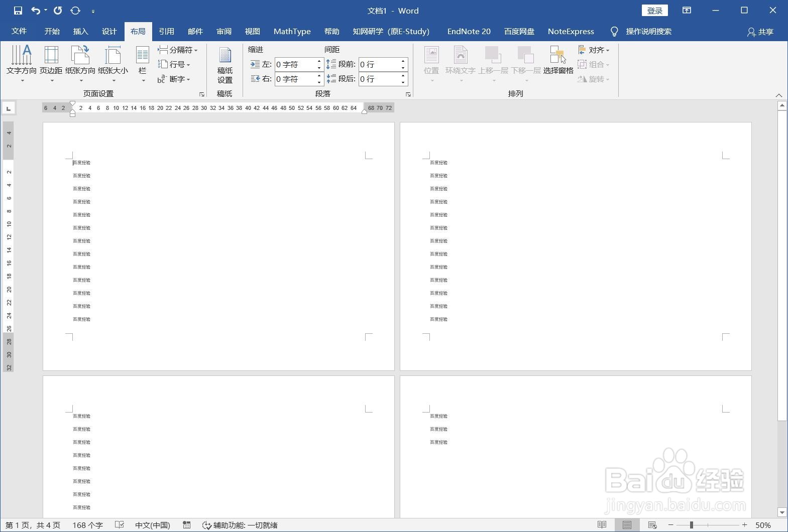
Task: Open the Margins (页边距) tool
Action: (51, 63)
